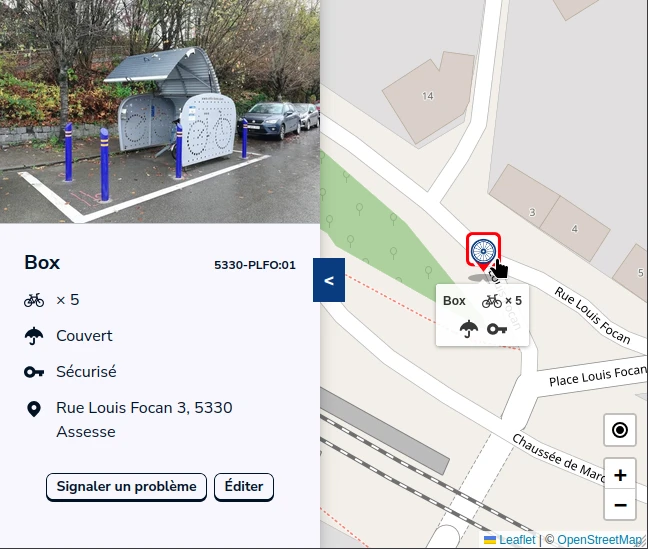Click the umbrella icon in the map popup
The image size is (648, 549).
pos(469,329)
